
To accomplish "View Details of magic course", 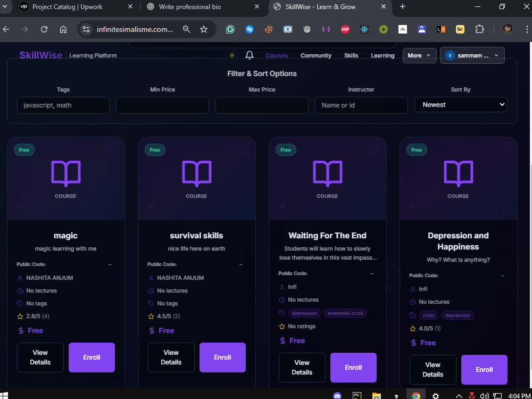I will [x=40, y=358].
